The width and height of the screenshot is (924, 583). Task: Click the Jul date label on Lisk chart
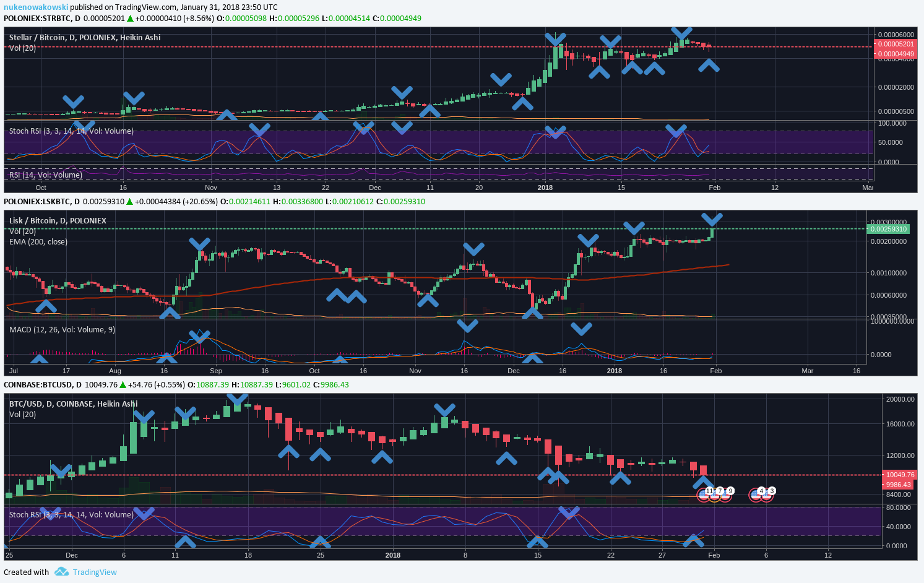tap(14, 371)
